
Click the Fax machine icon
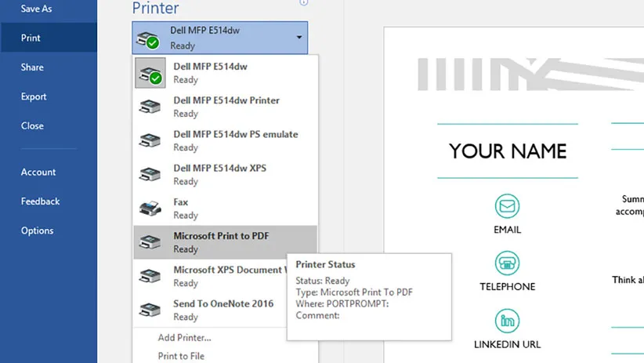150,209
